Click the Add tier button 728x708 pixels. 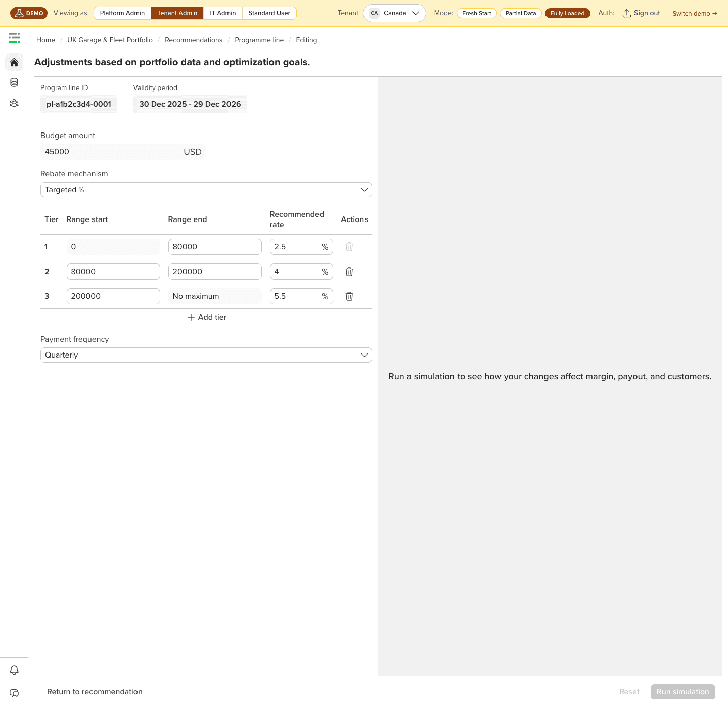pyautogui.click(x=207, y=317)
